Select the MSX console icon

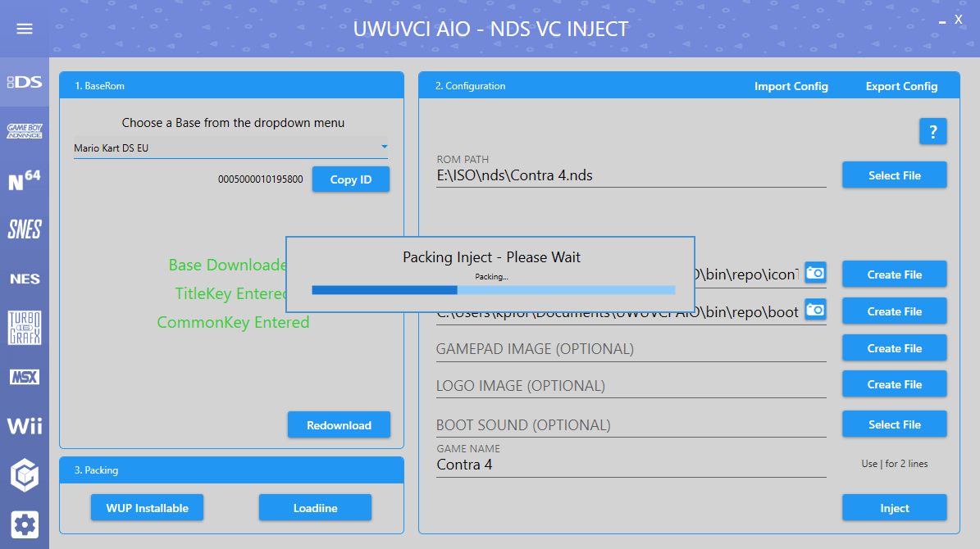[x=24, y=376]
